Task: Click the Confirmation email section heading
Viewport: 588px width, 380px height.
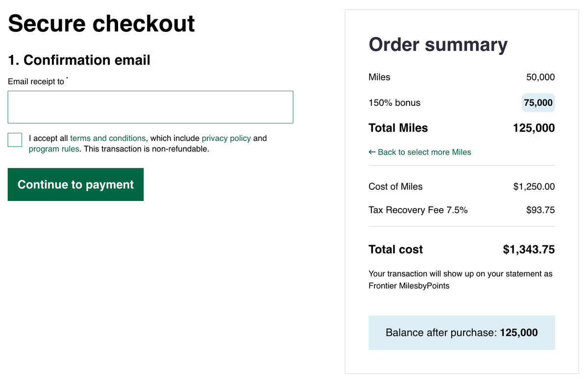Action: click(x=79, y=60)
